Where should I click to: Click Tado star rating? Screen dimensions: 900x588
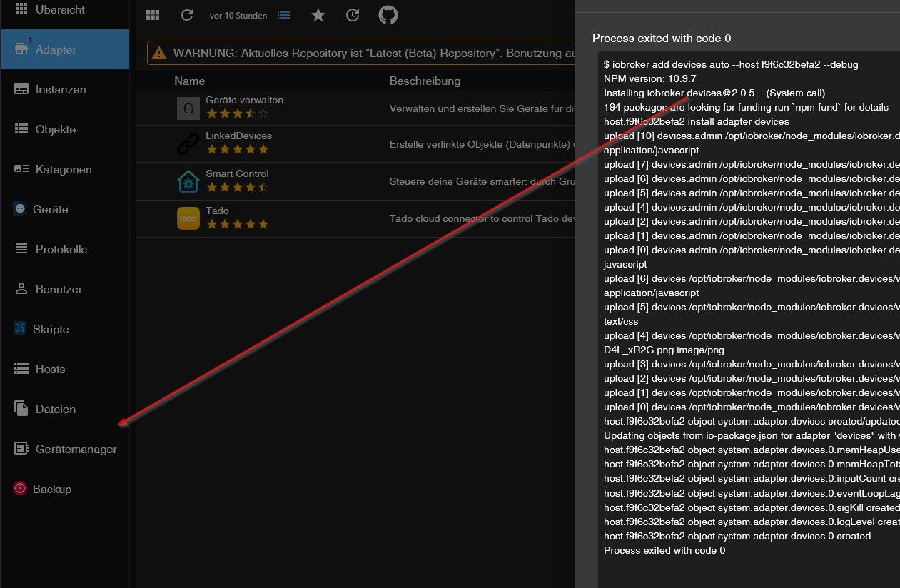tap(238, 224)
